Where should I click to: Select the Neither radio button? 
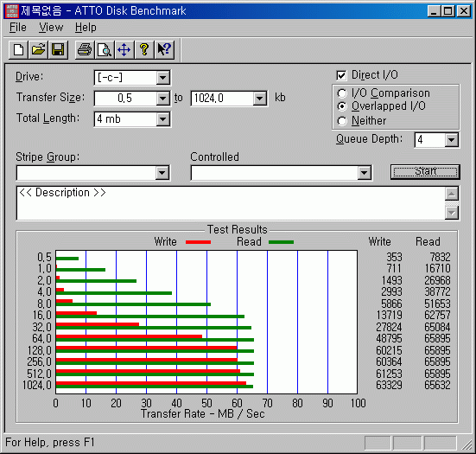[x=342, y=121]
